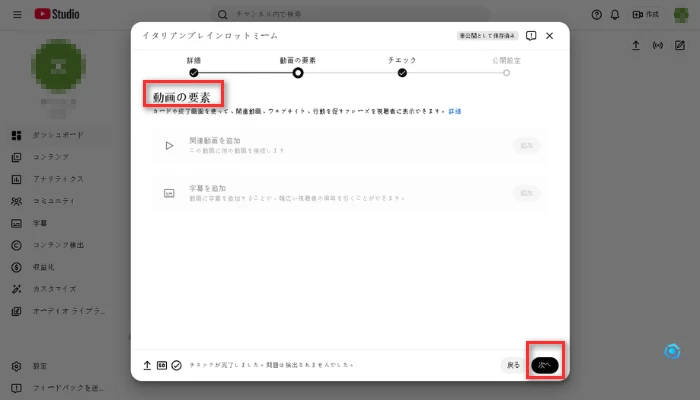The width and height of the screenshot is (700, 400).
Task: Click the 作成 create button
Action: pos(646,15)
